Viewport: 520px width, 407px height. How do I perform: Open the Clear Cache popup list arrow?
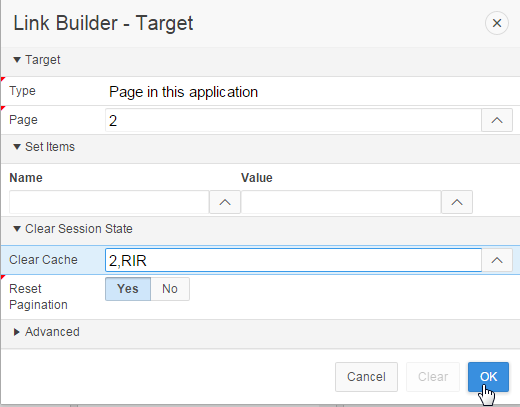(x=497, y=260)
